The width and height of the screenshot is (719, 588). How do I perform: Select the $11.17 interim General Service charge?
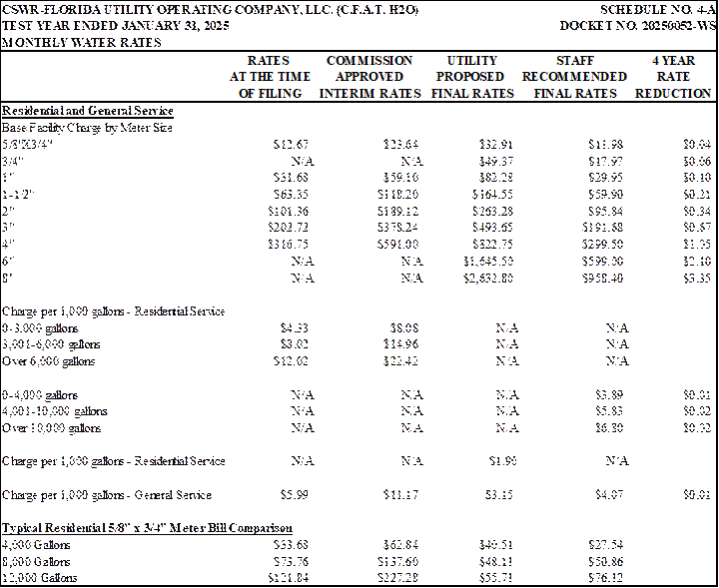pyautogui.click(x=400, y=495)
